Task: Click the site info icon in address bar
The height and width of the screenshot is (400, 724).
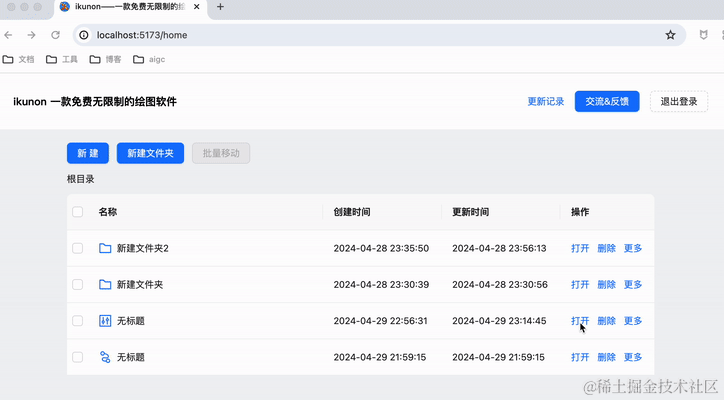Action: 84,35
